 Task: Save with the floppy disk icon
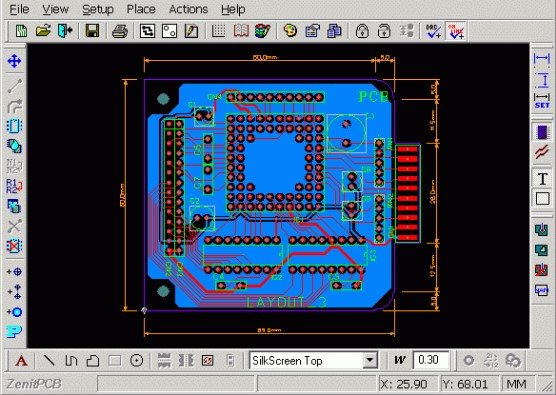(x=92, y=31)
